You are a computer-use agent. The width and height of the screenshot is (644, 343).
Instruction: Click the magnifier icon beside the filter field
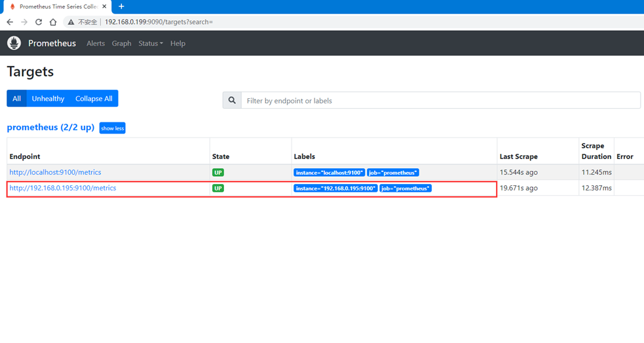[x=232, y=101]
